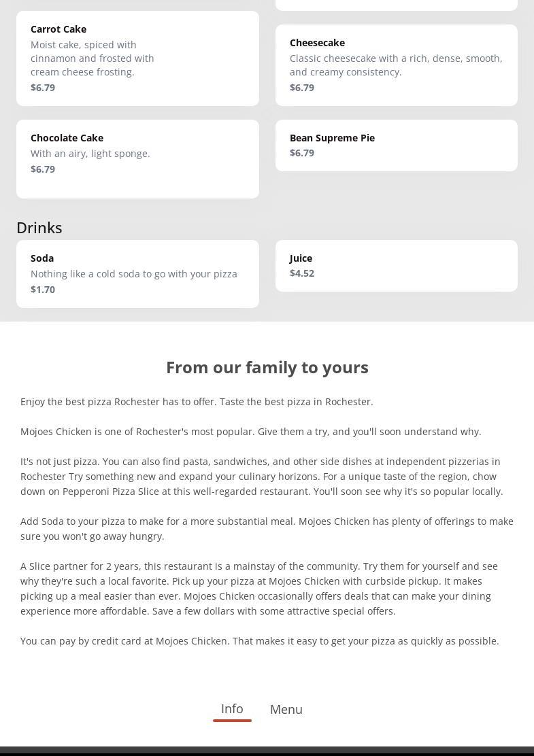Click the Cheesecake description text
The image size is (534, 756).
pyautogui.click(x=396, y=65)
